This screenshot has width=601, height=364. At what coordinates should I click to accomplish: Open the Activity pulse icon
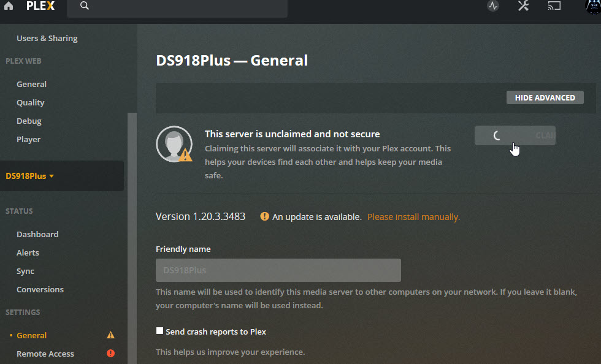click(x=493, y=6)
